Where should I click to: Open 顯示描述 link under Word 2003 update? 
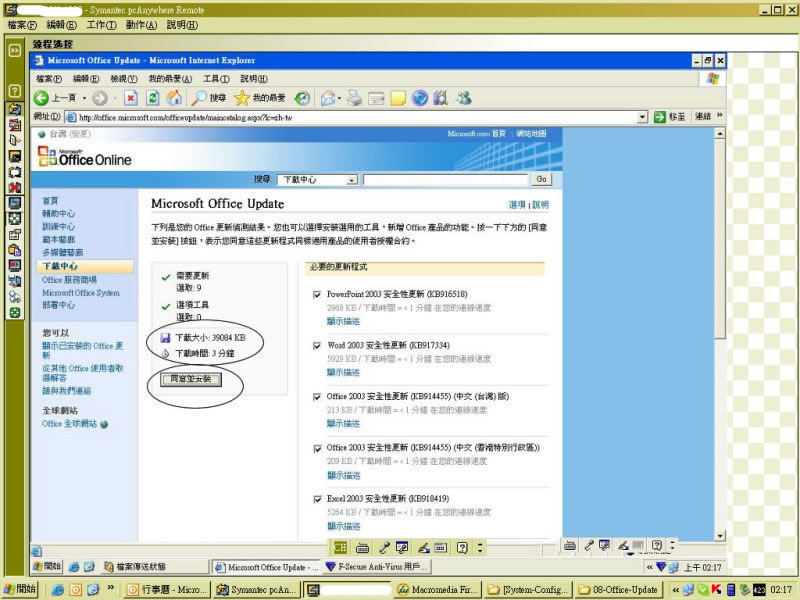click(x=343, y=372)
